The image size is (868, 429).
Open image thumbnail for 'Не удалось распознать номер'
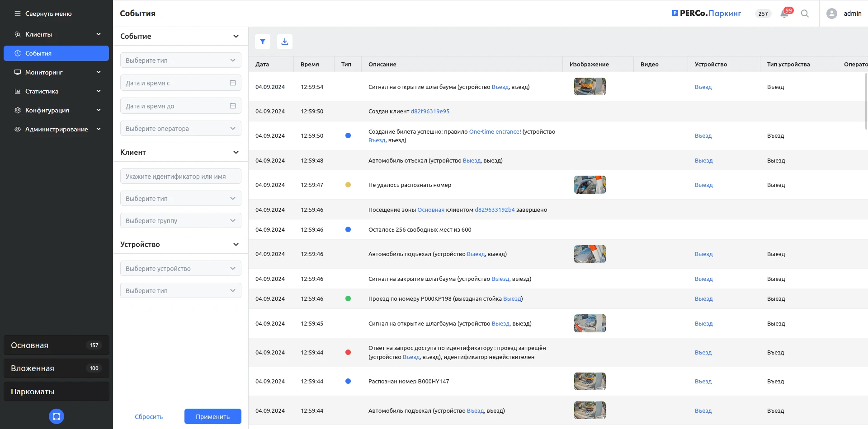pyautogui.click(x=590, y=185)
